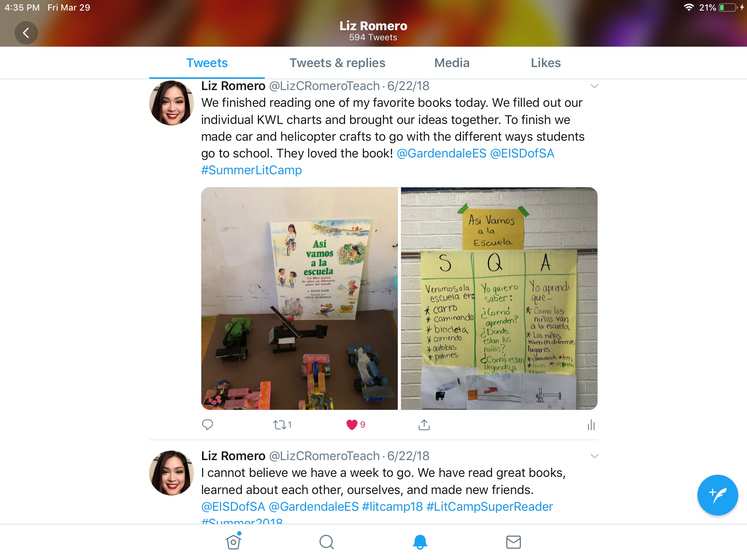The height and width of the screenshot is (560, 747).
Task: Open the @GardendaleES mention in first tweet
Action: click(441, 153)
